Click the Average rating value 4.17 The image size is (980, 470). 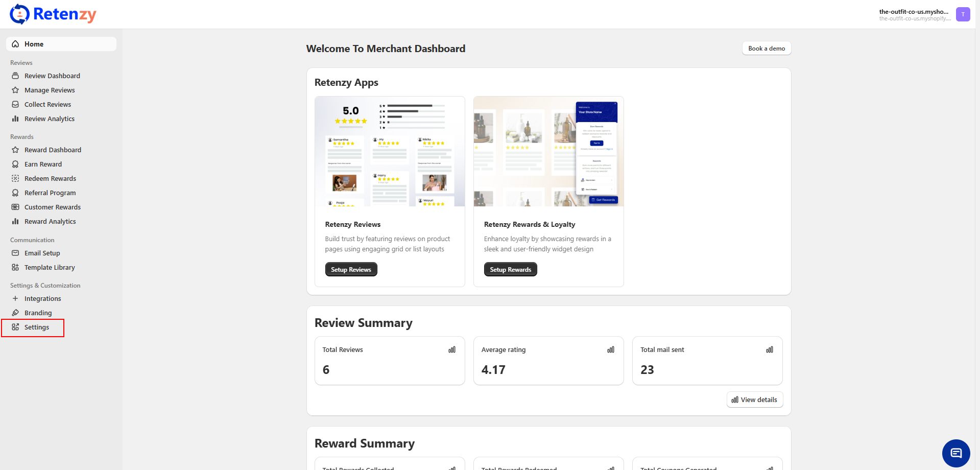(x=493, y=369)
